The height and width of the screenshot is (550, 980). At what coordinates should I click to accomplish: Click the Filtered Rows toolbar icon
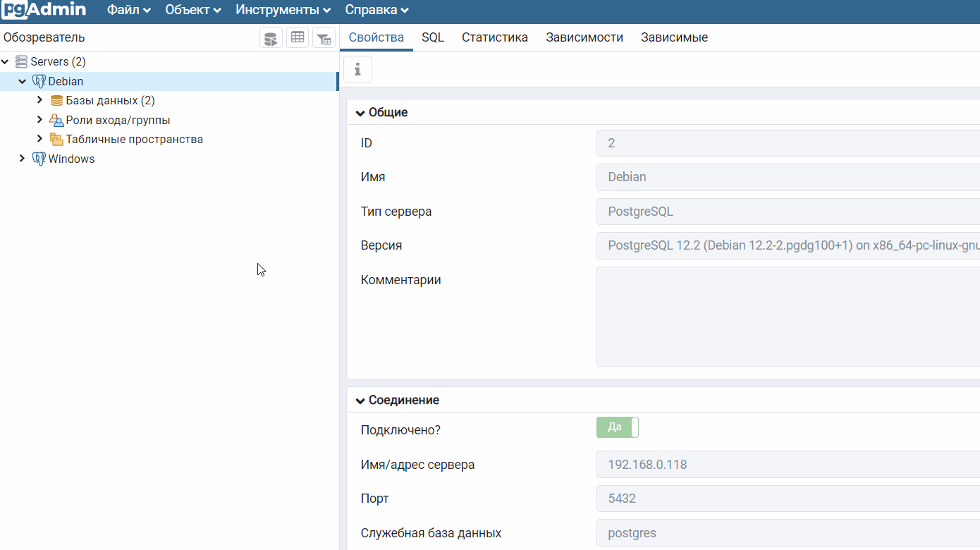click(x=324, y=38)
